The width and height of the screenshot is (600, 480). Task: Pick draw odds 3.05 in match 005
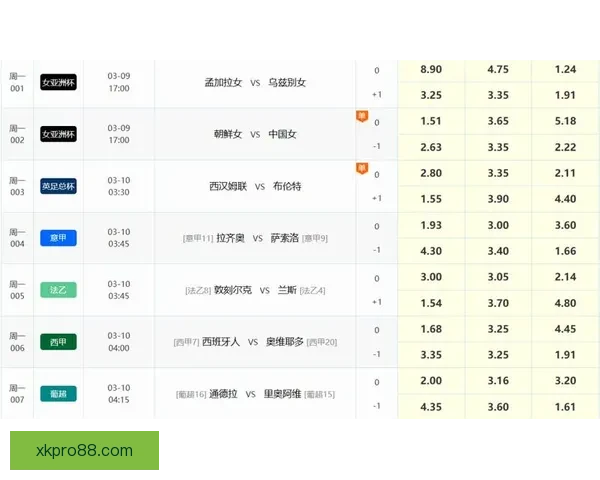498,277
